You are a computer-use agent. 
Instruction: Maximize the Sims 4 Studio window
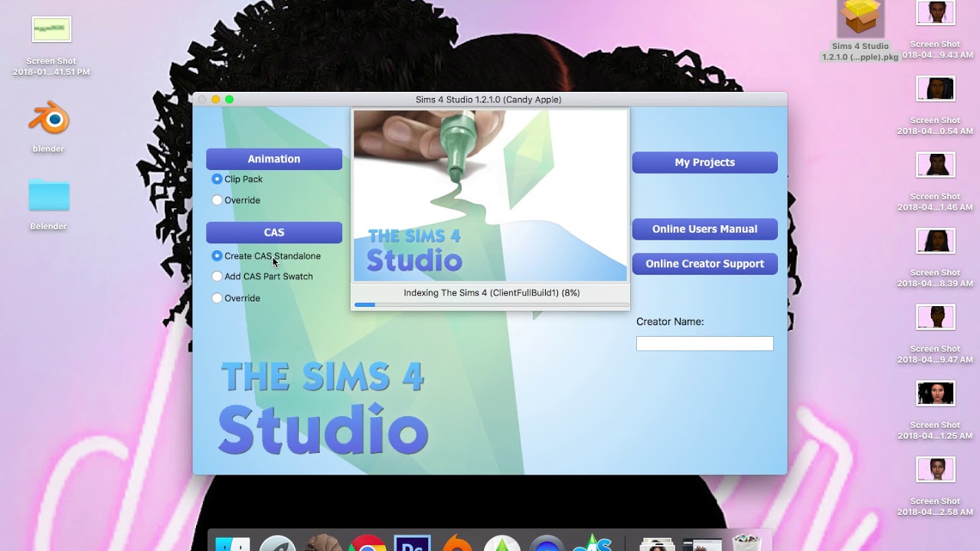(230, 99)
